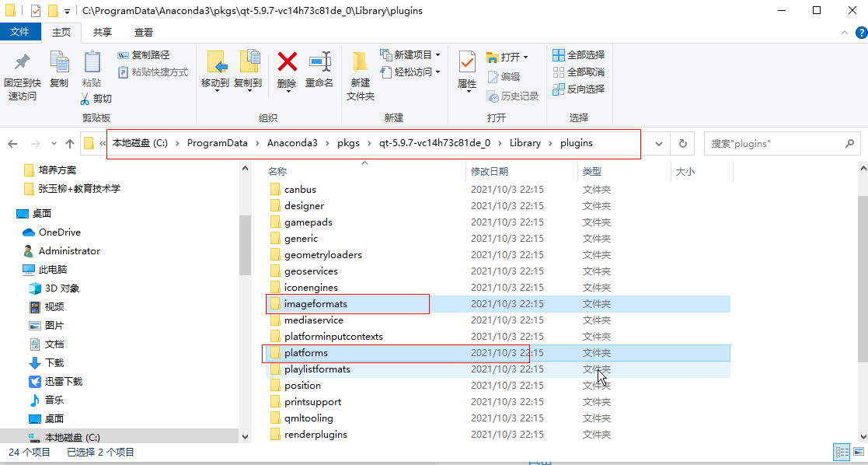Expand the Open (打开) dropdown arrow
868x465 pixels.
(x=525, y=57)
